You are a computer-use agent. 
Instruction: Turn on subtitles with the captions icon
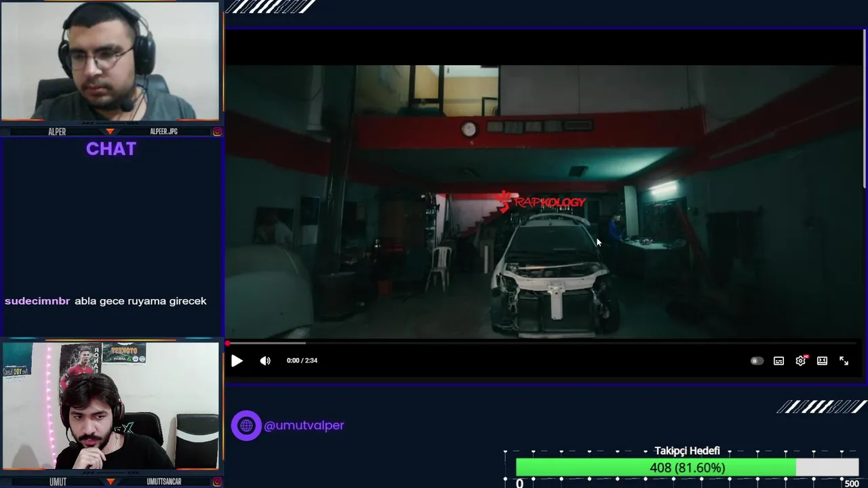(778, 361)
